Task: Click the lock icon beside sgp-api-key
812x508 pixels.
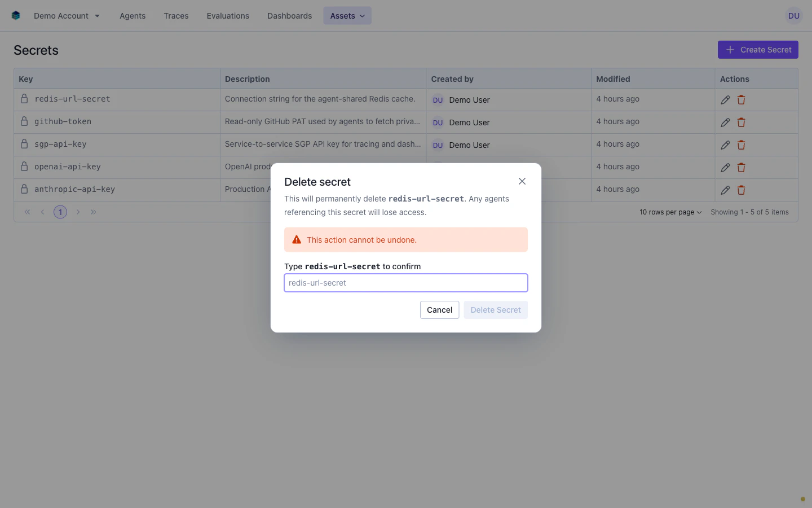Action: click(x=24, y=144)
